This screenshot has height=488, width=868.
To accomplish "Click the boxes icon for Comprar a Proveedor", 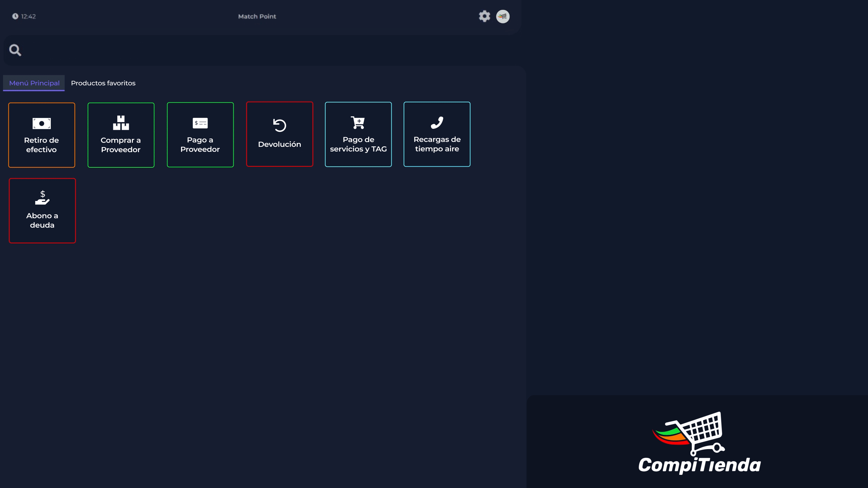I will 121,123.
